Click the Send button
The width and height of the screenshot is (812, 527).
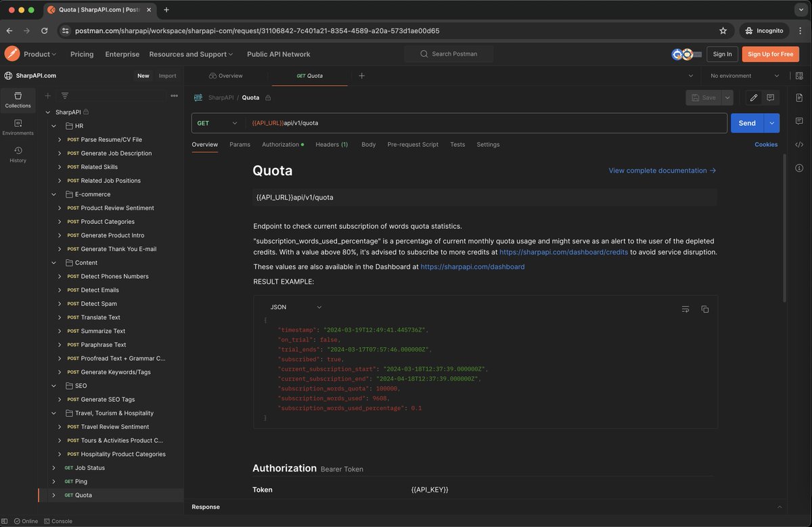click(x=747, y=123)
